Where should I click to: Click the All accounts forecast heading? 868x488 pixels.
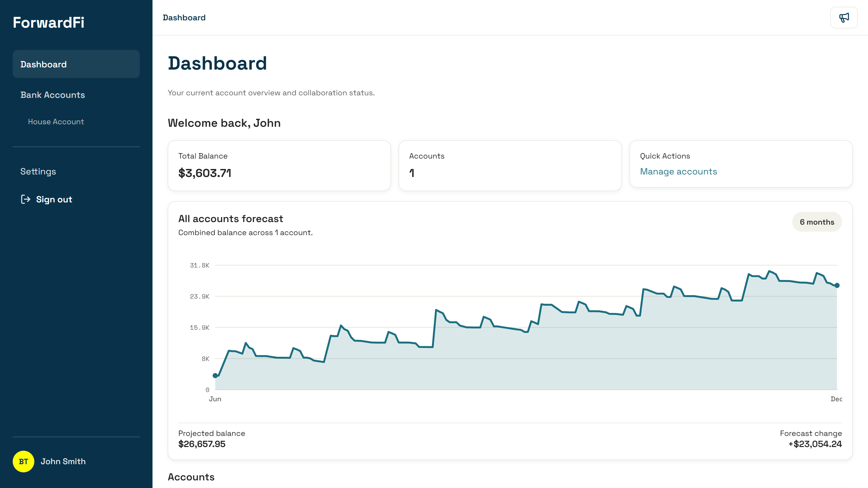click(230, 219)
